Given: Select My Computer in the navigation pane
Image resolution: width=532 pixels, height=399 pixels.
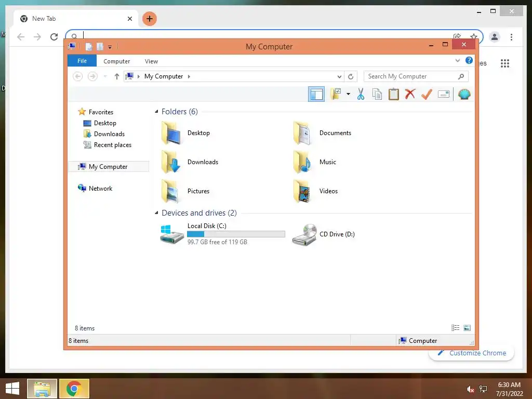Looking at the screenshot, I should [x=109, y=167].
